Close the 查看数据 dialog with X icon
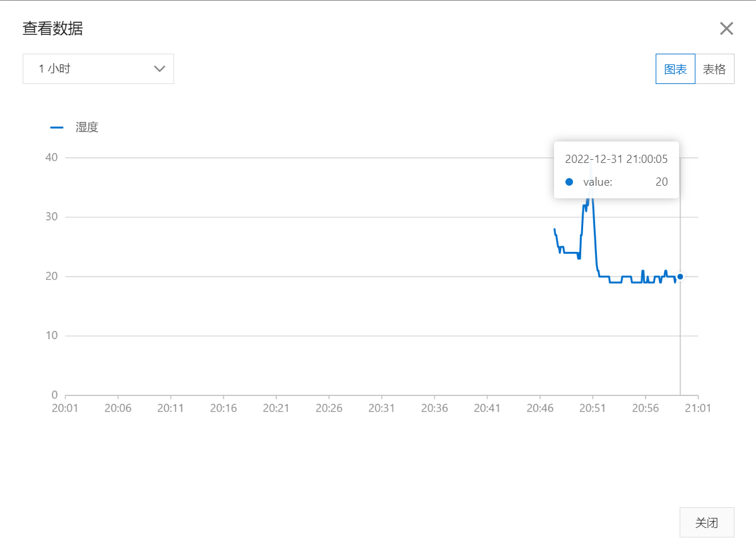This screenshot has height=552, width=756. click(x=726, y=28)
